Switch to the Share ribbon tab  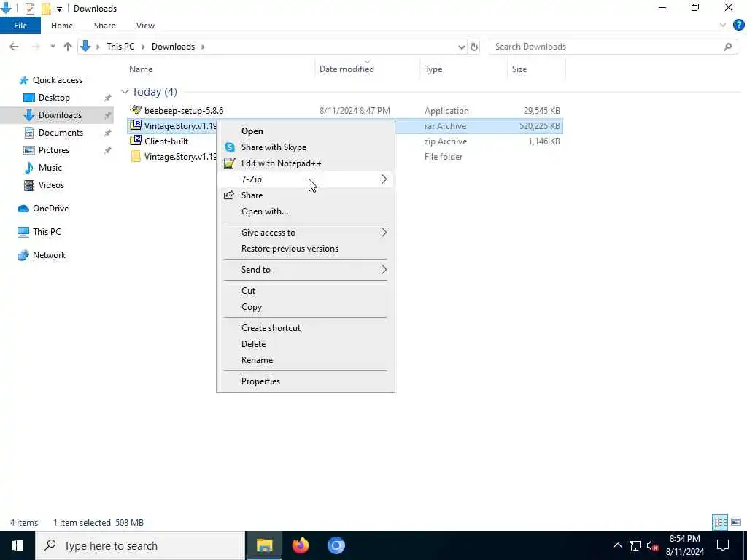(104, 26)
